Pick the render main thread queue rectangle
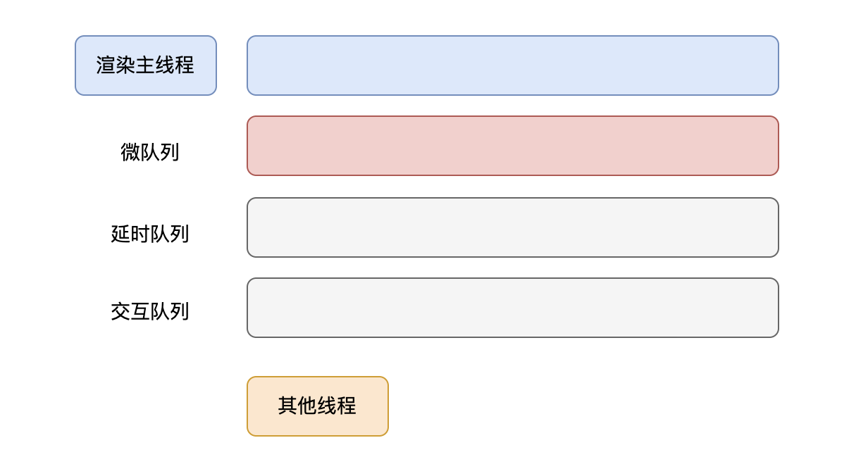The height and width of the screenshot is (476, 868). tap(512, 65)
